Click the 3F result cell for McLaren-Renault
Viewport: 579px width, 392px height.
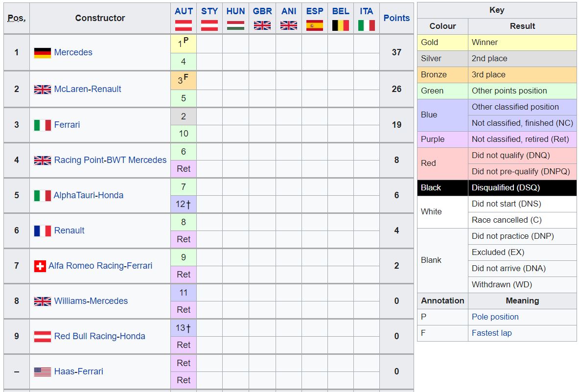(184, 80)
